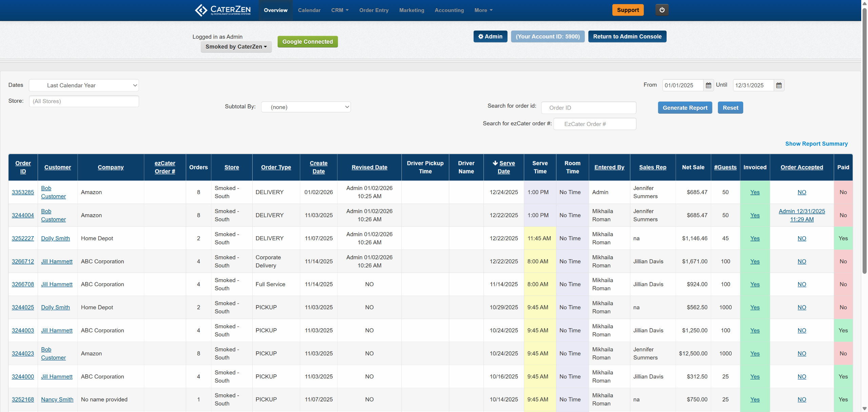Viewport: 868px width, 412px height.
Task: Expand the Smoked by CaterZen store selector
Action: pyautogui.click(x=236, y=47)
